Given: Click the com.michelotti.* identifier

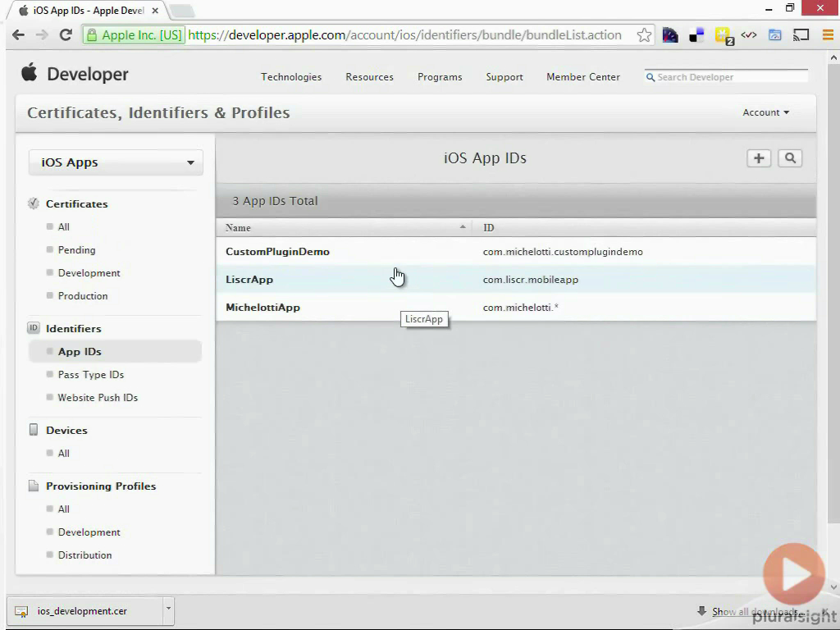Looking at the screenshot, I should pos(520,308).
